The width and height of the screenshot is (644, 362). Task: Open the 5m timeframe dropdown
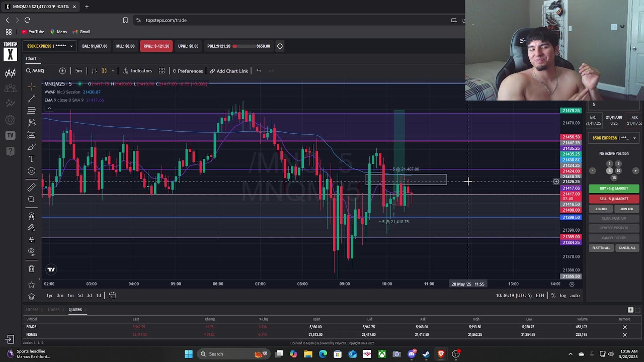(x=78, y=71)
